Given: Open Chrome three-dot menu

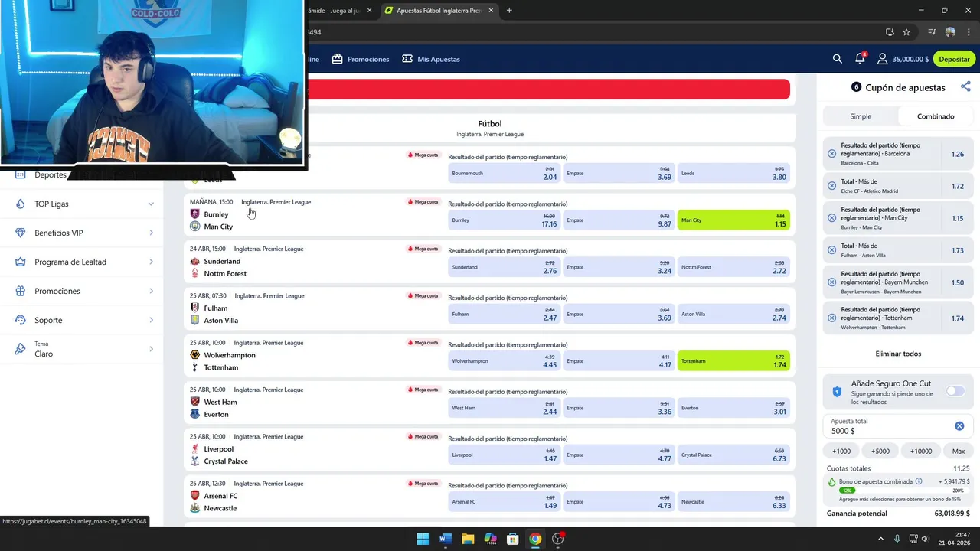Looking at the screenshot, I should pos(969,32).
